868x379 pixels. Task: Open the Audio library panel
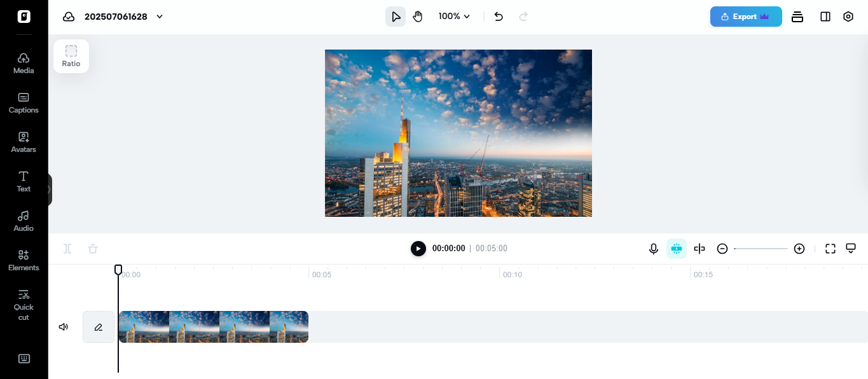pyautogui.click(x=24, y=219)
